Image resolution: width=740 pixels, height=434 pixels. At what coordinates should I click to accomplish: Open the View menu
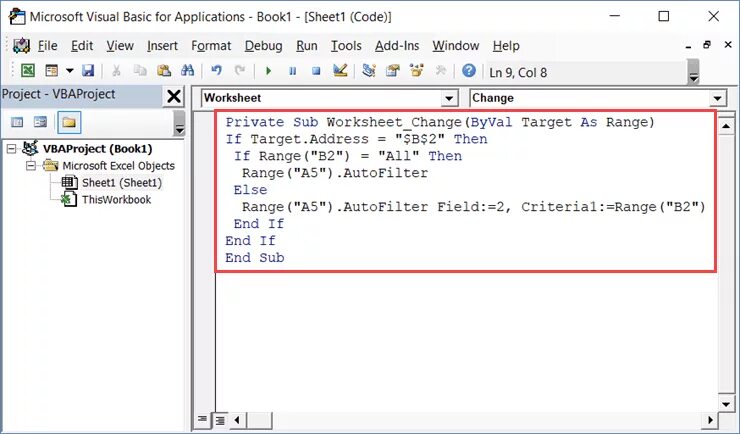[x=120, y=46]
